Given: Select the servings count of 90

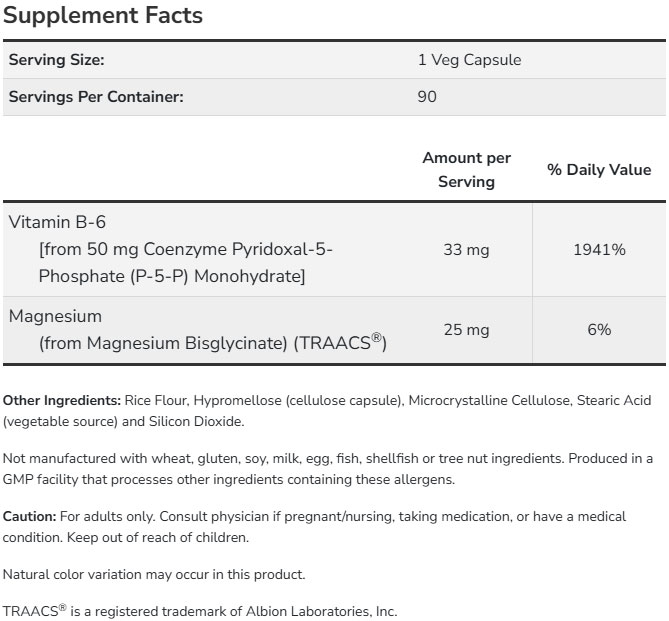Looking at the screenshot, I should pyautogui.click(x=427, y=97).
